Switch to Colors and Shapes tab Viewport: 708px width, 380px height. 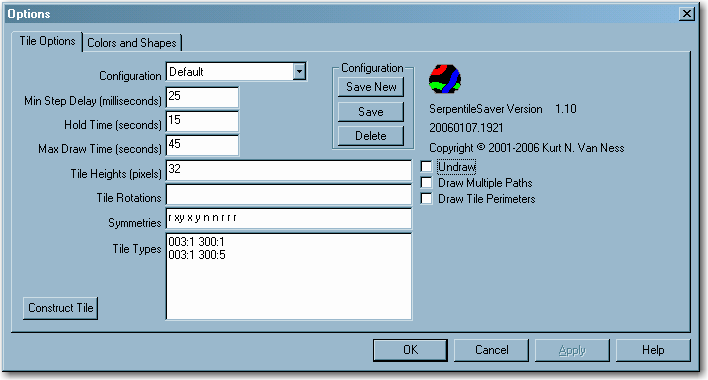132,43
